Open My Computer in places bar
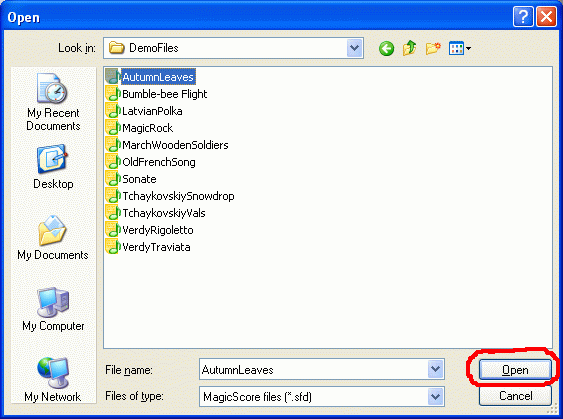 point(53,309)
